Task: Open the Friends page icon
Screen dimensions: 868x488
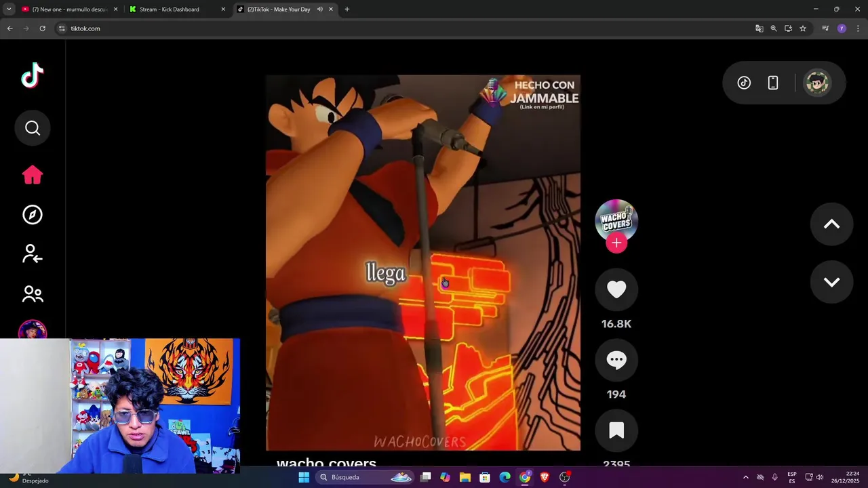Action: point(33,293)
